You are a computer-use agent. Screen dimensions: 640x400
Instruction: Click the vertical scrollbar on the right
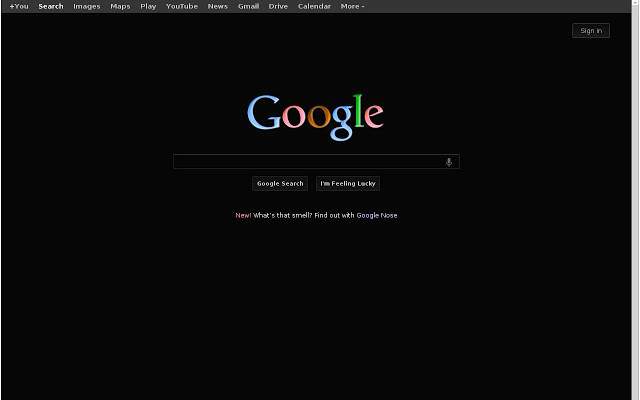pyautogui.click(x=636, y=200)
